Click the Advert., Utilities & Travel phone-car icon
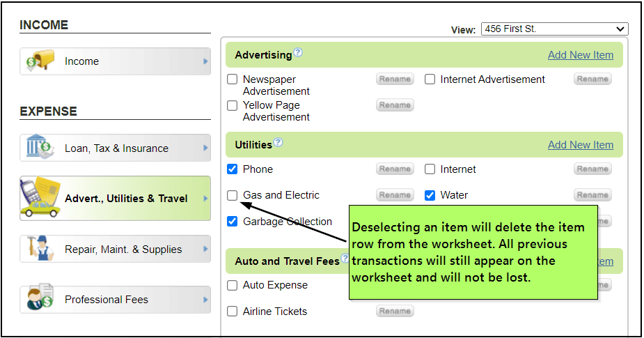Viewport: 644px width, 338px height. click(40, 198)
